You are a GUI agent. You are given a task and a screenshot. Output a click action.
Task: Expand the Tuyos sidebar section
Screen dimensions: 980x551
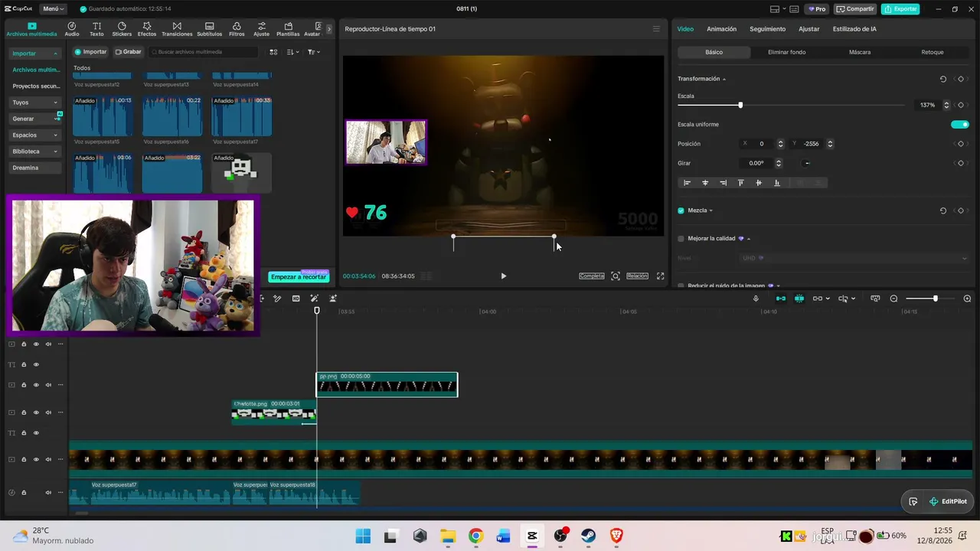(55, 103)
